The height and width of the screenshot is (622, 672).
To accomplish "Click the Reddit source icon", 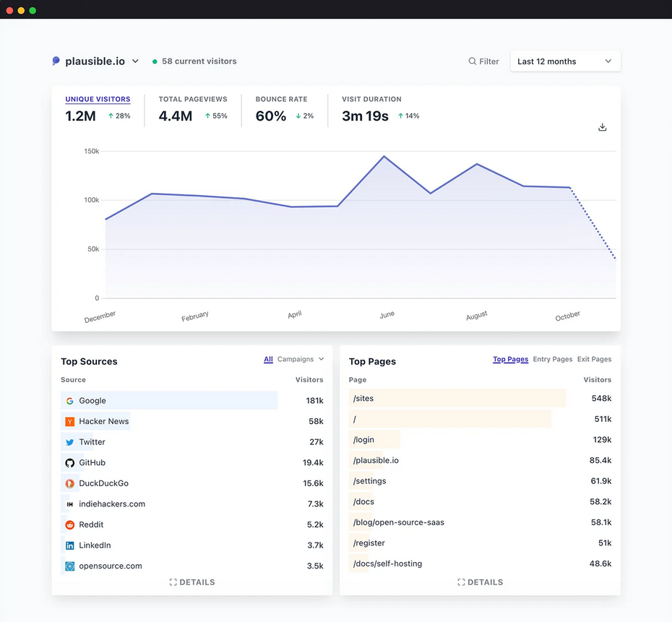I will [x=70, y=525].
